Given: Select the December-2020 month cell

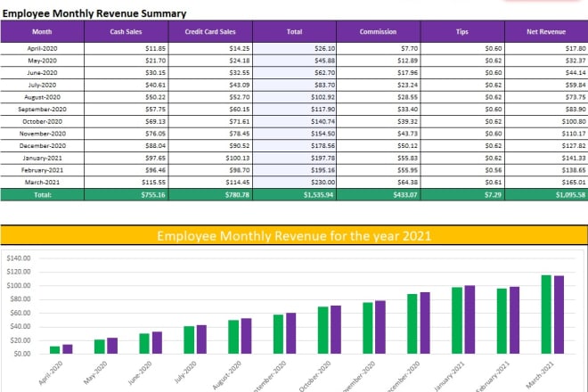Looking at the screenshot, I should (42, 145).
